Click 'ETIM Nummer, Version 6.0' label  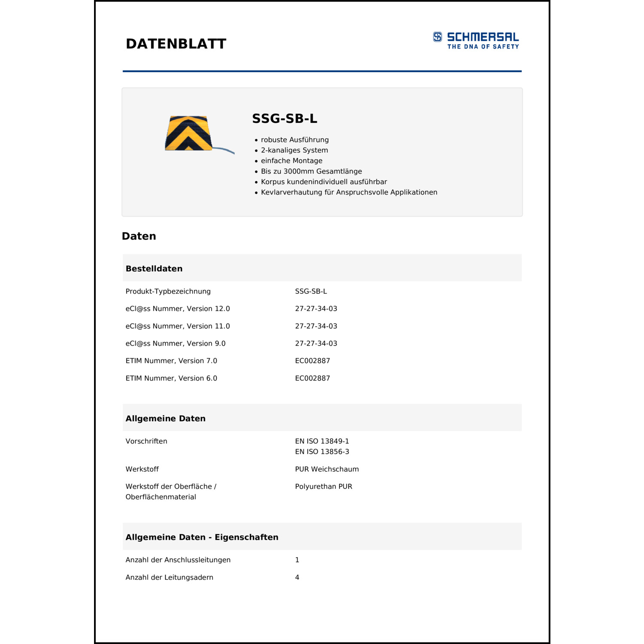[171, 378]
